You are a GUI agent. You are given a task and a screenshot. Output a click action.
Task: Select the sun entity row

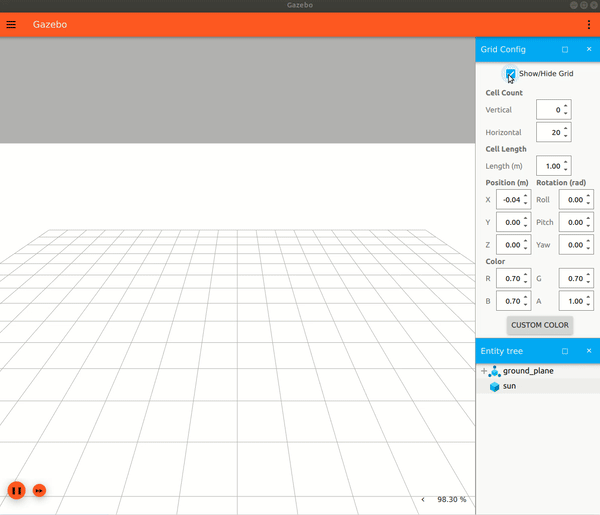click(x=538, y=386)
